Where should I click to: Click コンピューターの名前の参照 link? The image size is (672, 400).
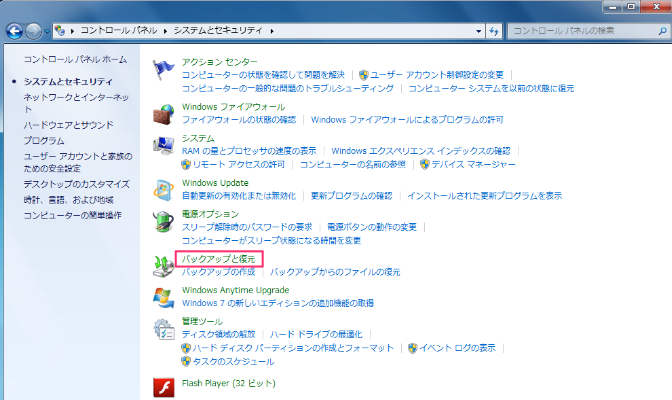point(352,165)
